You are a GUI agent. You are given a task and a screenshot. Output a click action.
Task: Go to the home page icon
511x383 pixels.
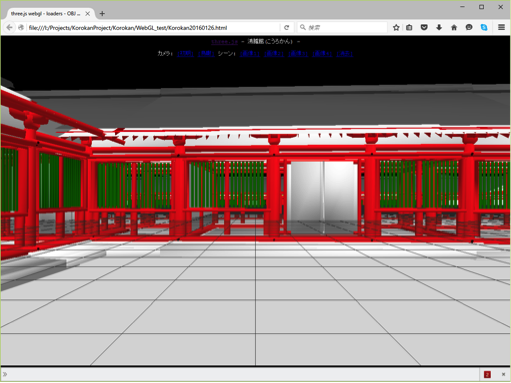tap(454, 27)
